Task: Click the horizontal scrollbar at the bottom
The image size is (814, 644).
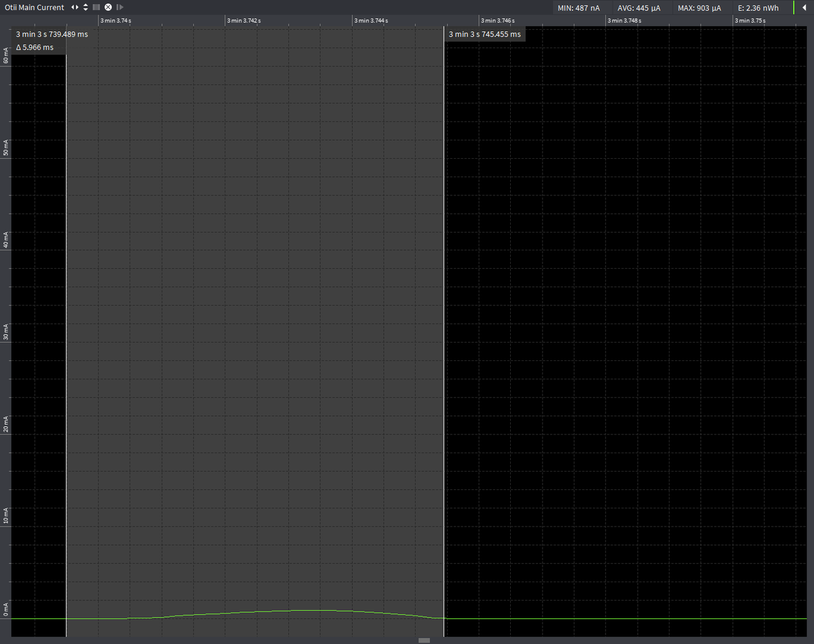Action: [x=424, y=639]
